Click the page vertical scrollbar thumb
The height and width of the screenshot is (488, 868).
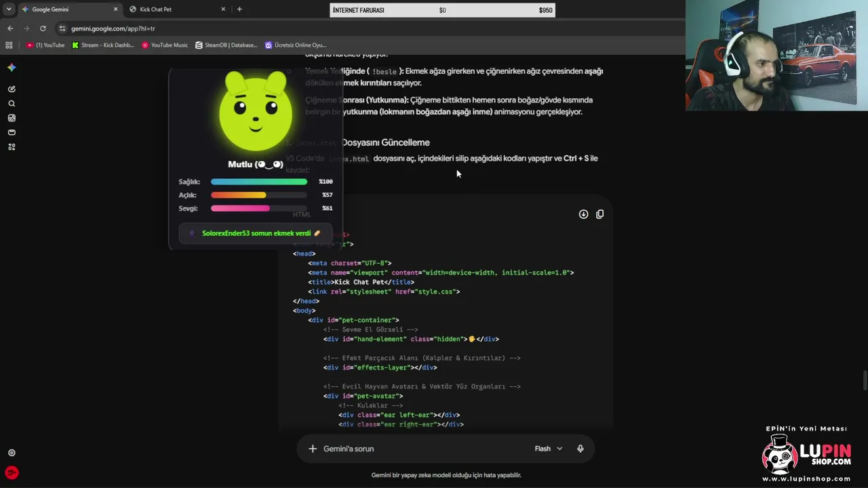(865, 380)
